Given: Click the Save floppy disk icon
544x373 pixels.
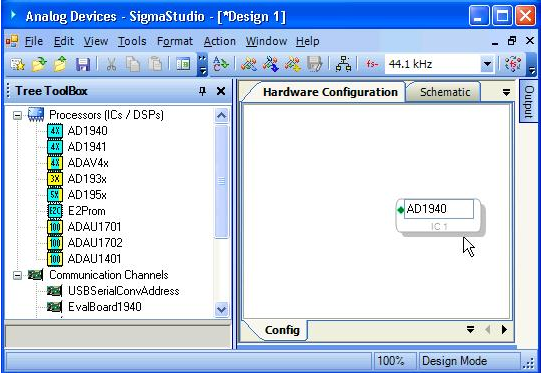Looking at the screenshot, I should pyautogui.click(x=83, y=64).
